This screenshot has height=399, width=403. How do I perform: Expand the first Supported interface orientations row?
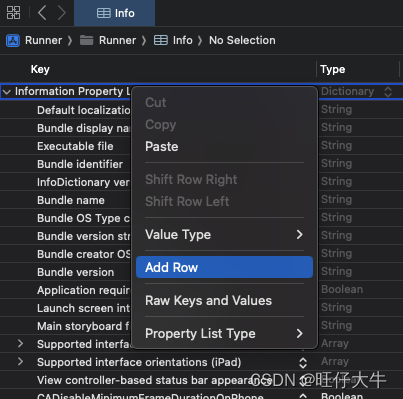pos(20,344)
